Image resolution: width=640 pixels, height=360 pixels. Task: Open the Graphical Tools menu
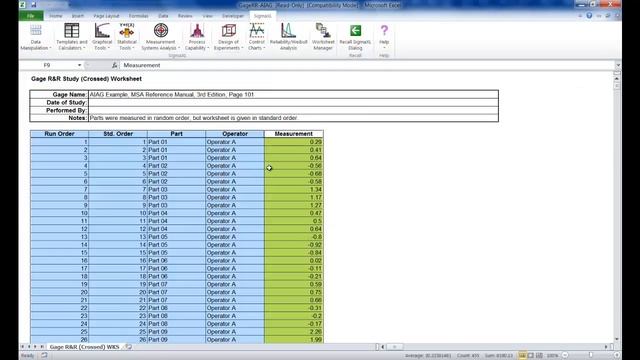click(x=102, y=37)
